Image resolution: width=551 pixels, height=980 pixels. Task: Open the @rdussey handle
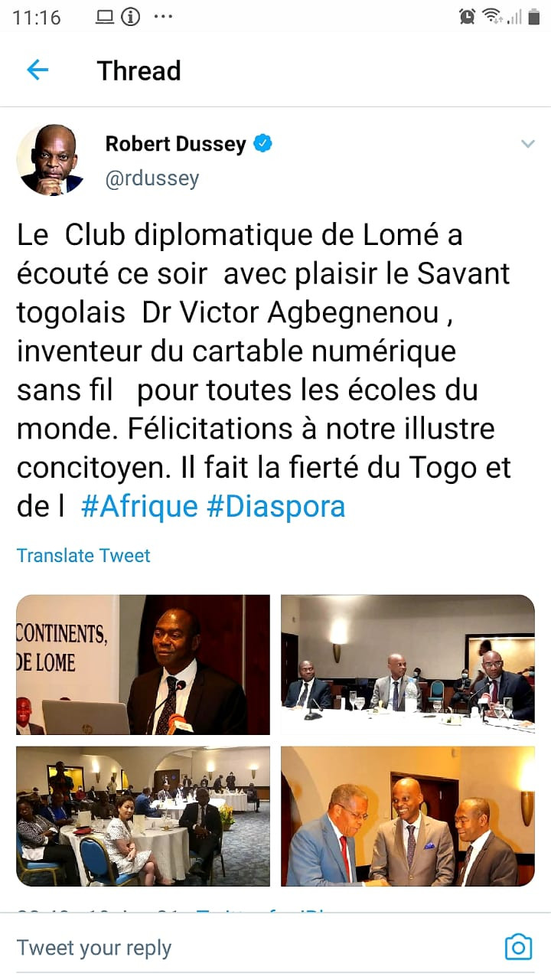point(152,178)
